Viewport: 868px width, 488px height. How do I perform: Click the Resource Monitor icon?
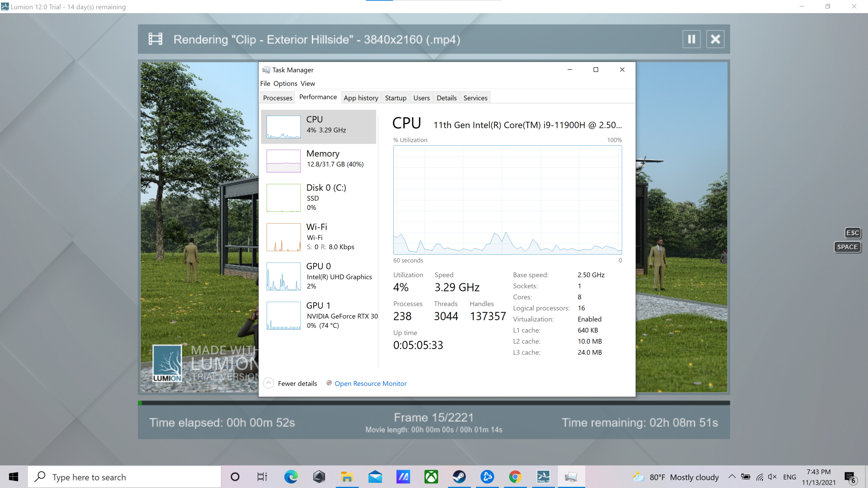click(x=329, y=383)
